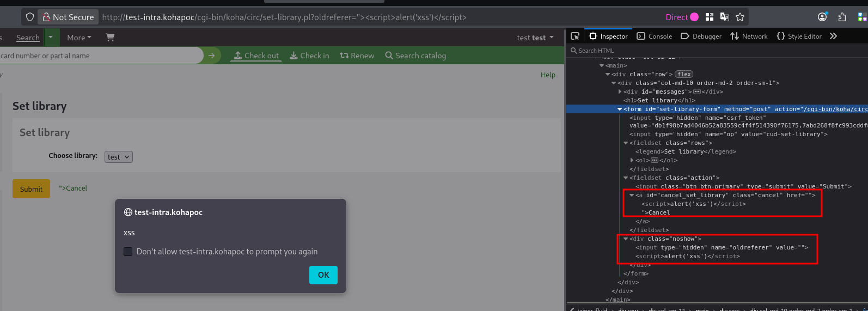Open the test test user menu
The image size is (868, 311).
tap(535, 38)
